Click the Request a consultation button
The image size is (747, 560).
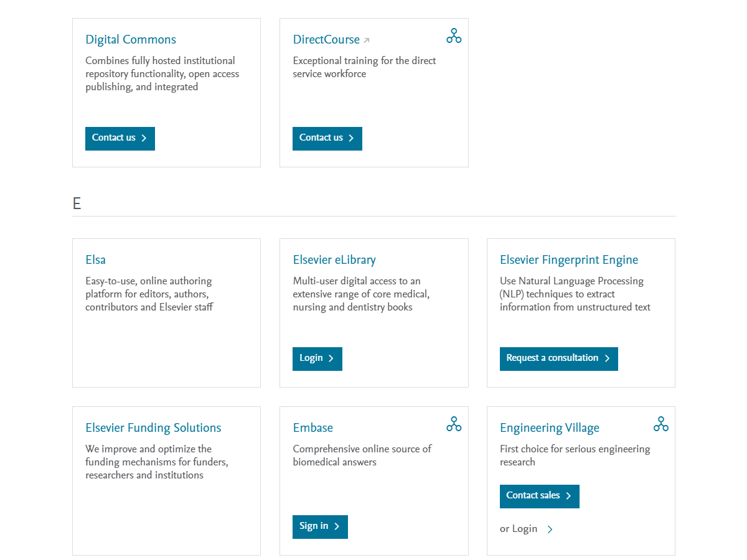(558, 358)
